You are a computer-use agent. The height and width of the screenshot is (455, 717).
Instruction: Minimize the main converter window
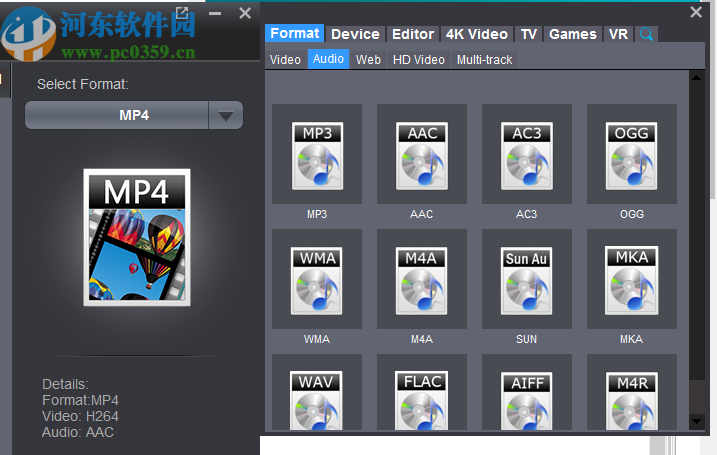(215, 14)
